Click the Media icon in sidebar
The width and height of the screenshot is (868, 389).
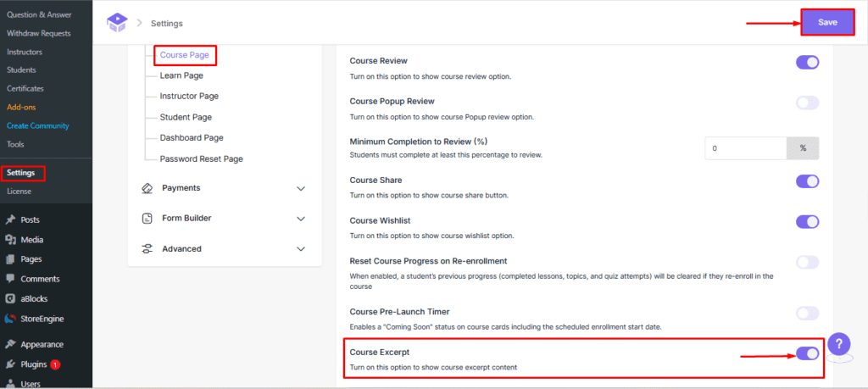click(10, 240)
